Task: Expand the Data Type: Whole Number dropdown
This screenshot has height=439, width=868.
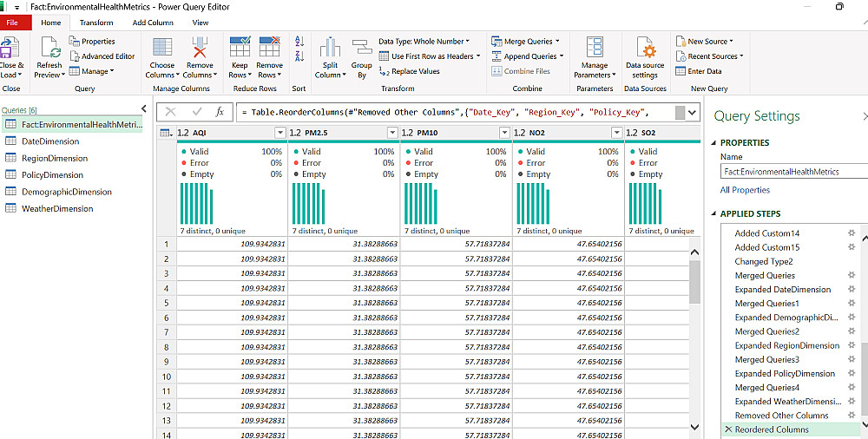Action: (467, 41)
